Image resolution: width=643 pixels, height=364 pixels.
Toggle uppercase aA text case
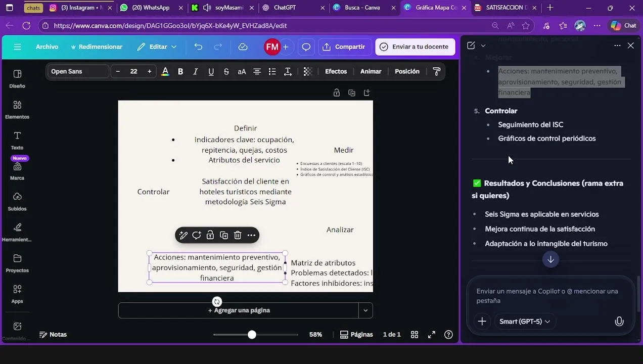click(242, 71)
